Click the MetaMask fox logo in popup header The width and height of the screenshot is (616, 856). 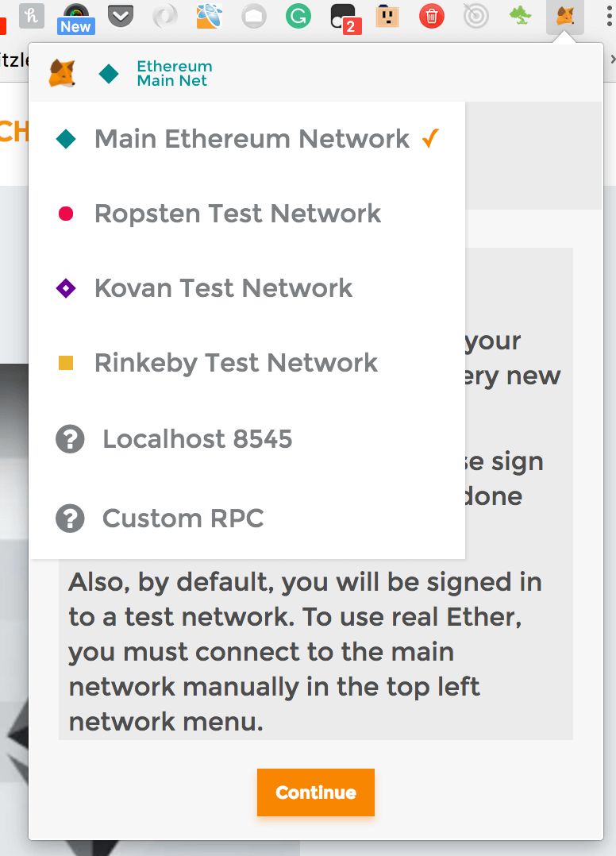(62, 74)
